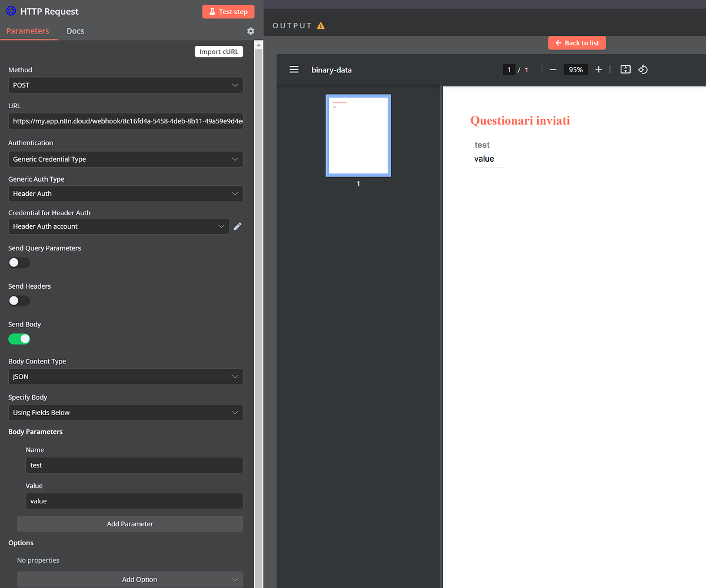Click the 95% zoom level field
The width and height of the screenshot is (706, 588).
click(575, 69)
